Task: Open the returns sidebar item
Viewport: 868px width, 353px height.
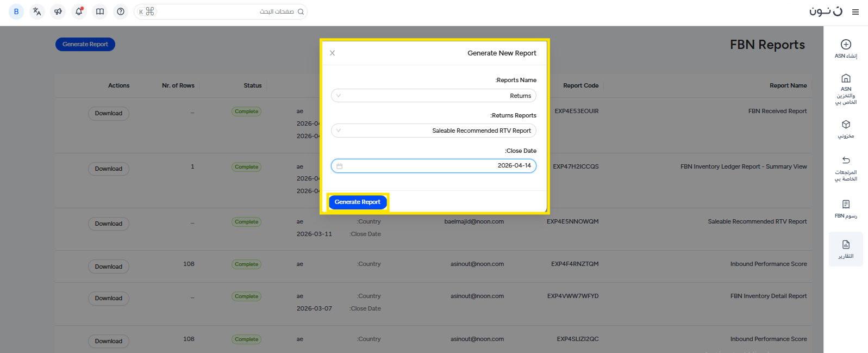Action: 846,168
